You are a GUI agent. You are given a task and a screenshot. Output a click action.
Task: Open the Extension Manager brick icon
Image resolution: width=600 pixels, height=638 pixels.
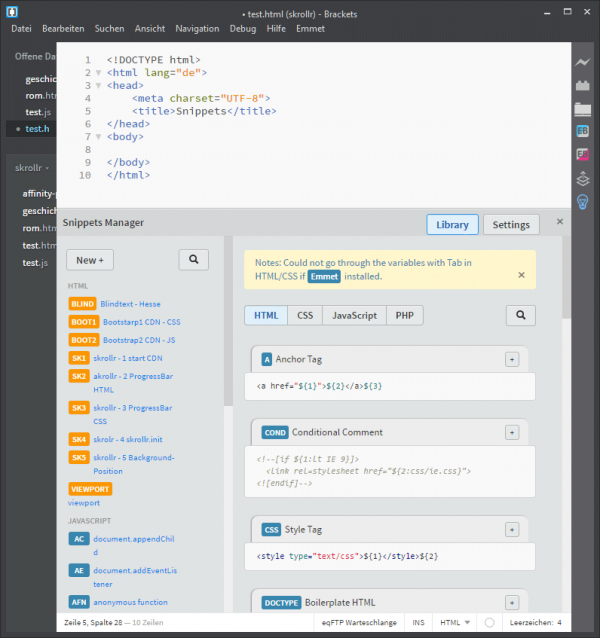click(x=583, y=85)
